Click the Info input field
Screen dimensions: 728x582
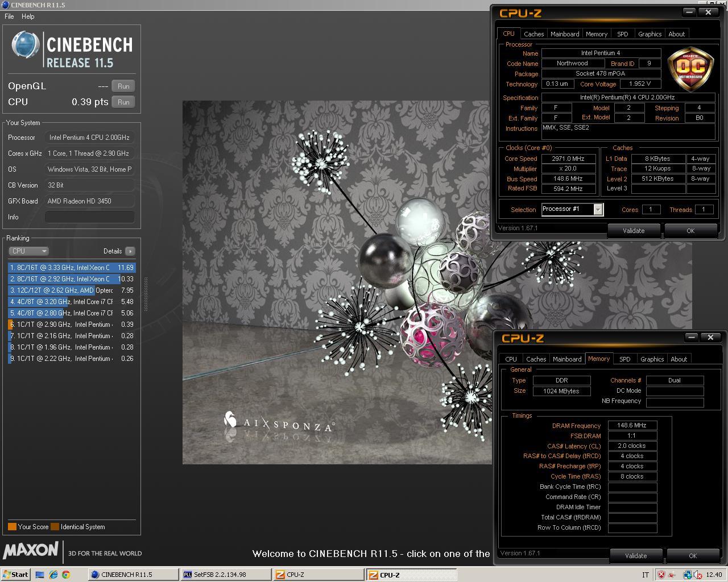pos(90,217)
